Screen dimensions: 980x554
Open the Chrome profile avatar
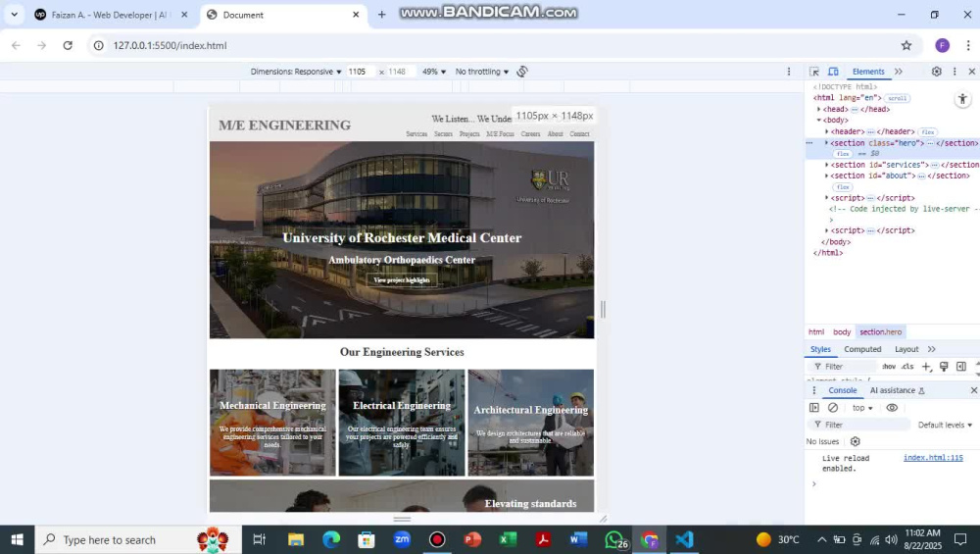[x=943, y=45]
